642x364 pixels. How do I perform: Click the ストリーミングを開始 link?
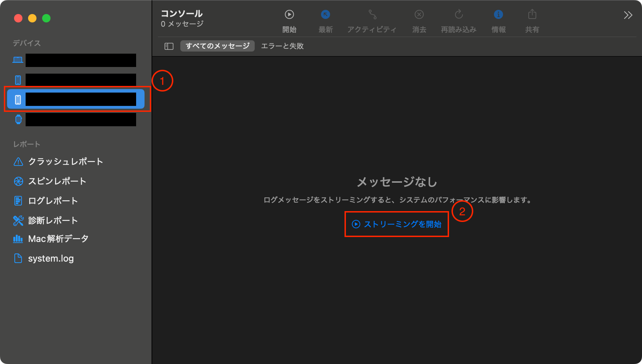point(397,224)
